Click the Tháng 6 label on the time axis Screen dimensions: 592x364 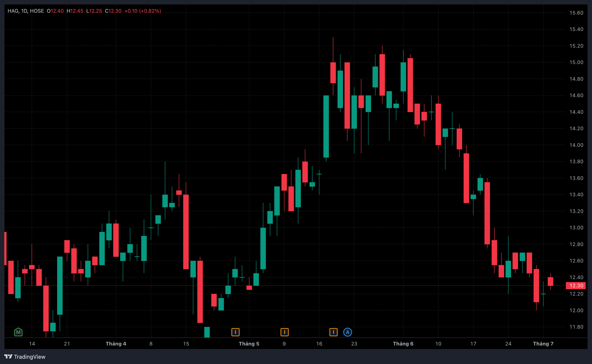click(x=403, y=344)
